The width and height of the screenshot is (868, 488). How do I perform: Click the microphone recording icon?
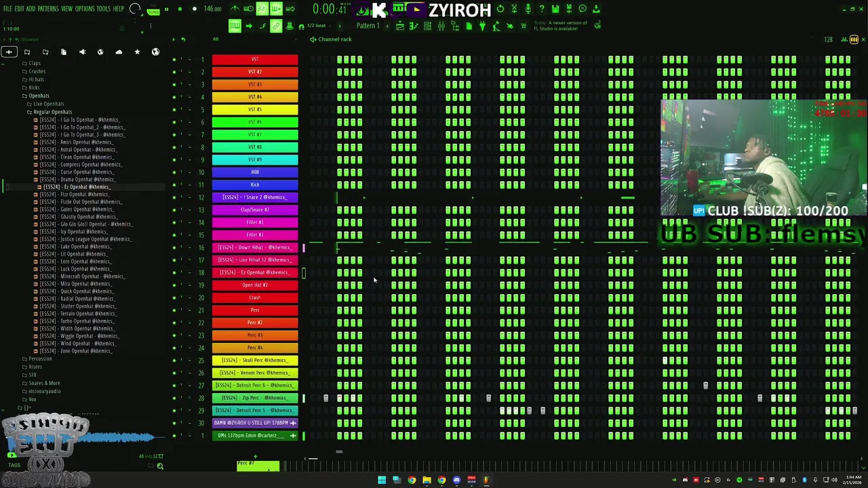pyautogui.click(x=528, y=9)
